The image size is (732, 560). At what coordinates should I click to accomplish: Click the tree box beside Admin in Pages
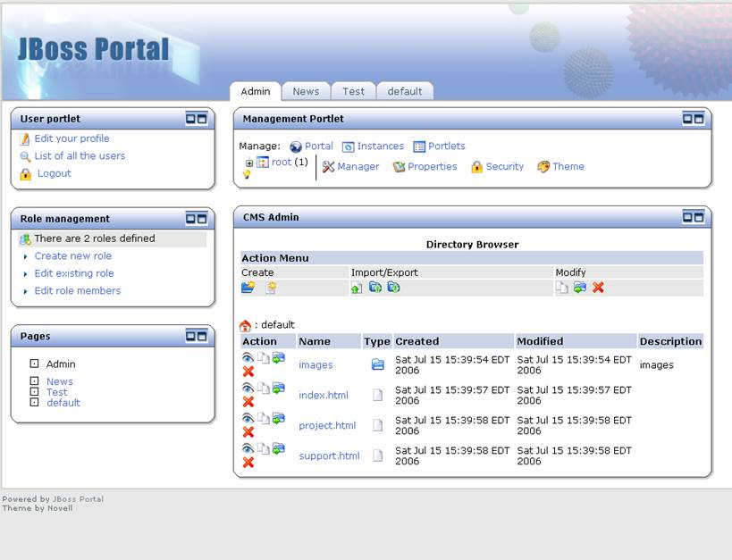(34, 364)
